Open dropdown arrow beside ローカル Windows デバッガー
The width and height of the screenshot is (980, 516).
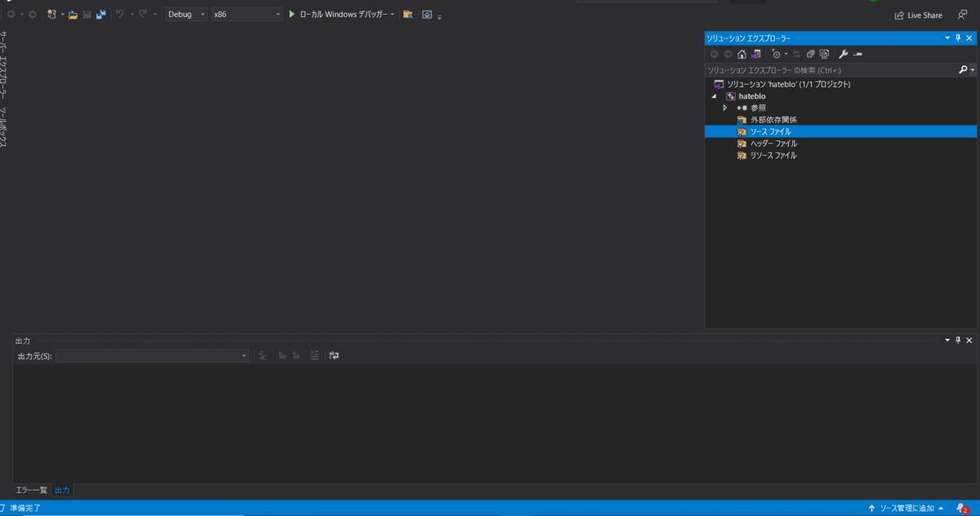(392, 15)
